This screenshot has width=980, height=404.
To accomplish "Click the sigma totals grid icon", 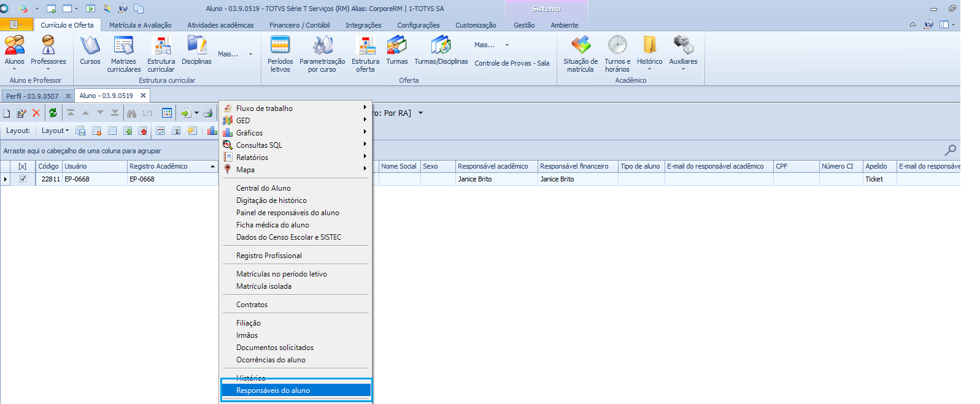I will pyautogui.click(x=176, y=131).
